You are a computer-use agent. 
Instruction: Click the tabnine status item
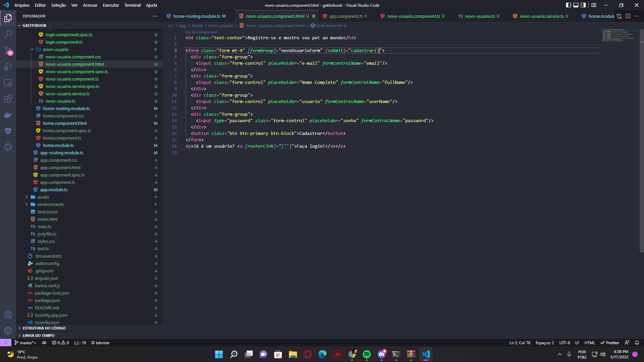pos(100,343)
